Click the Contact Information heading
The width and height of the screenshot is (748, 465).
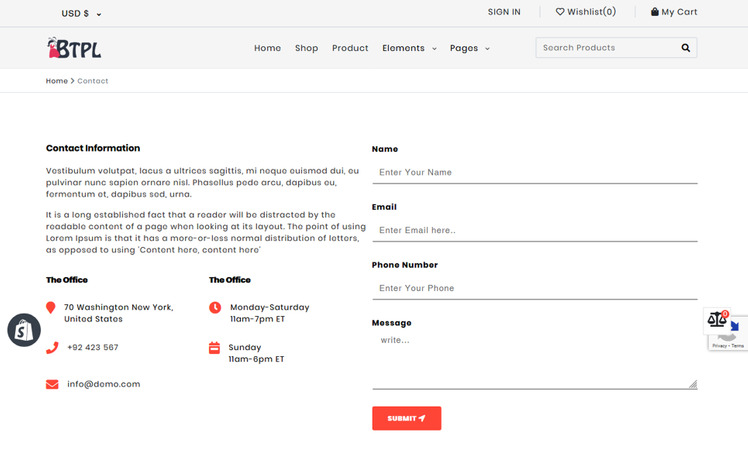93,148
